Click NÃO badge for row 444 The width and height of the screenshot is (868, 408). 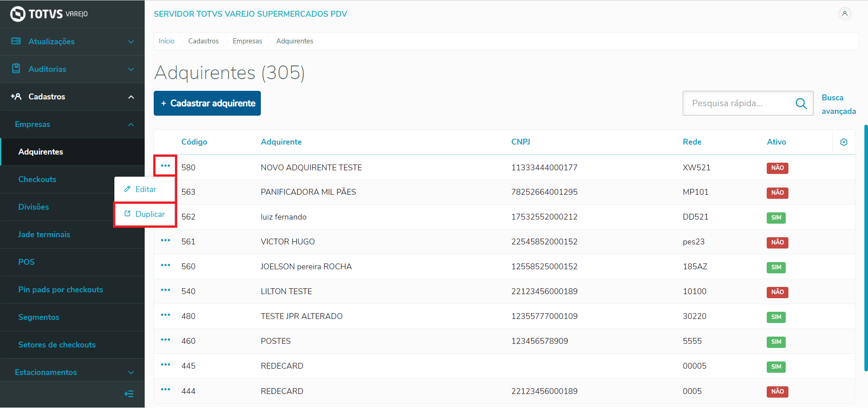pyautogui.click(x=778, y=392)
